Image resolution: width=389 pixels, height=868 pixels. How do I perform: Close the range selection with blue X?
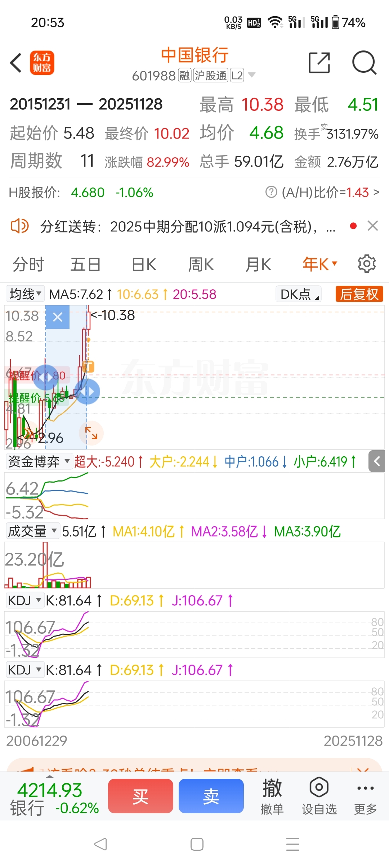58,317
